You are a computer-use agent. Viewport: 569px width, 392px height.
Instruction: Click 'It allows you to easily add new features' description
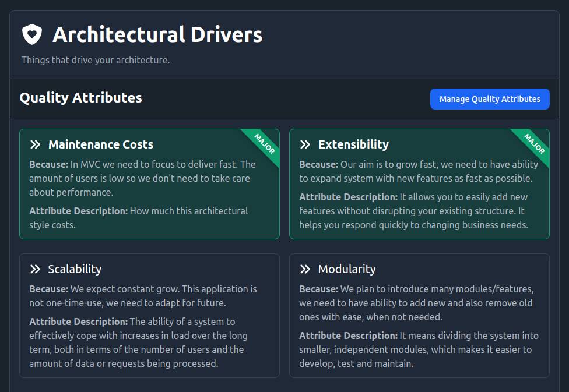pyautogui.click(x=414, y=211)
